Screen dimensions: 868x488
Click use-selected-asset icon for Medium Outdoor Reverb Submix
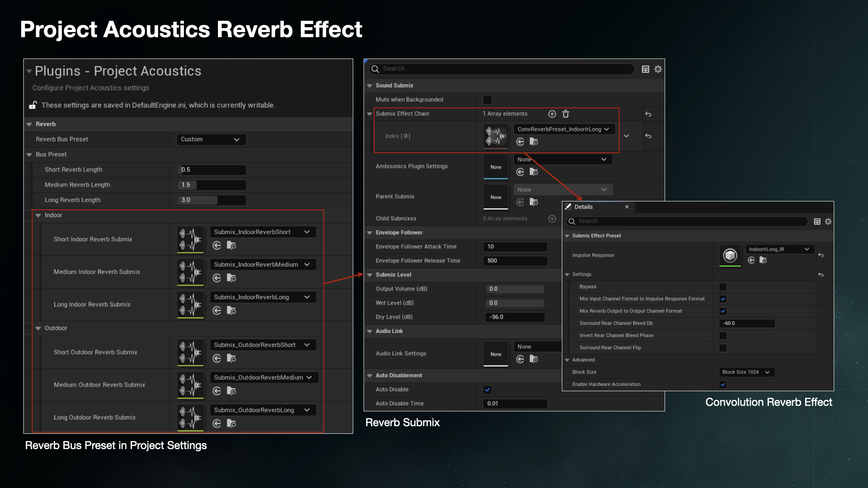click(x=217, y=391)
